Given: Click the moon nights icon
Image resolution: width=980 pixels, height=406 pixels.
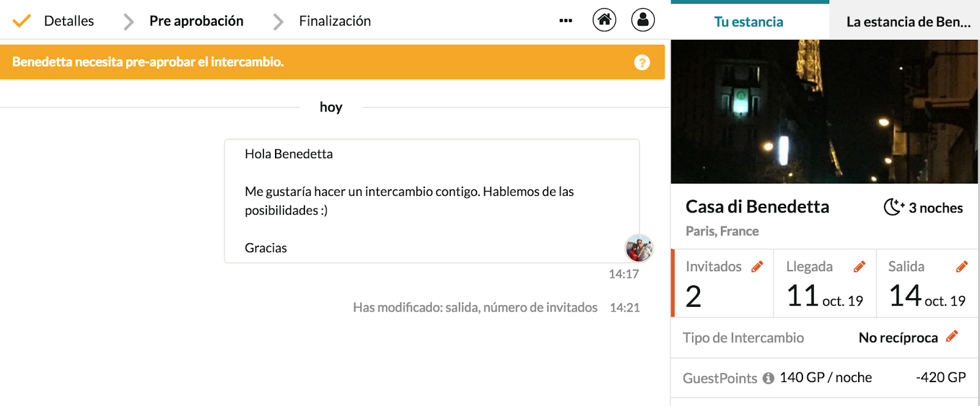Looking at the screenshot, I should click(x=894, y=207).
